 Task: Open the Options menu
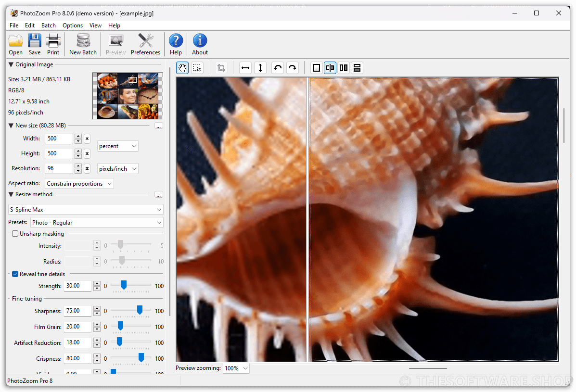point(72,25)
